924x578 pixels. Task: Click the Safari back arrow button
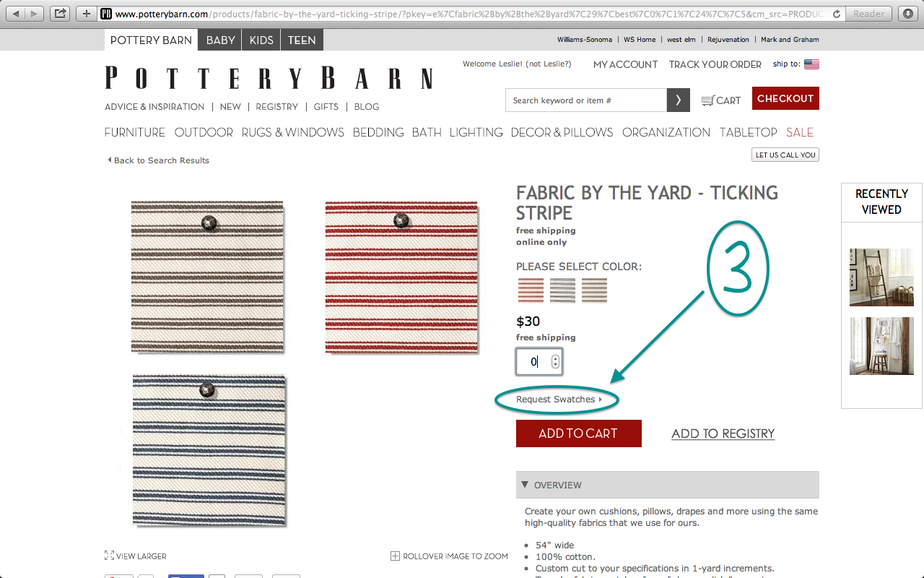[x=16, y=13]
